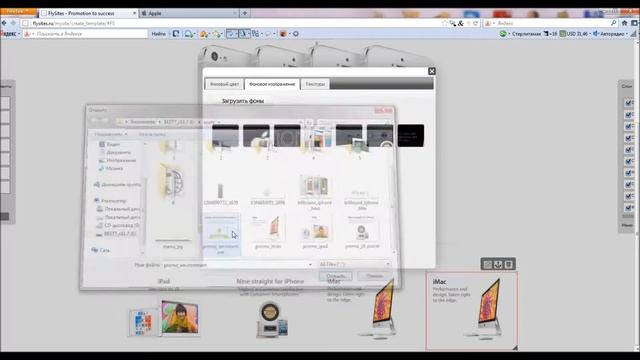Click Отмена in the file dialog
640x360 pixels.
[374, 276]
